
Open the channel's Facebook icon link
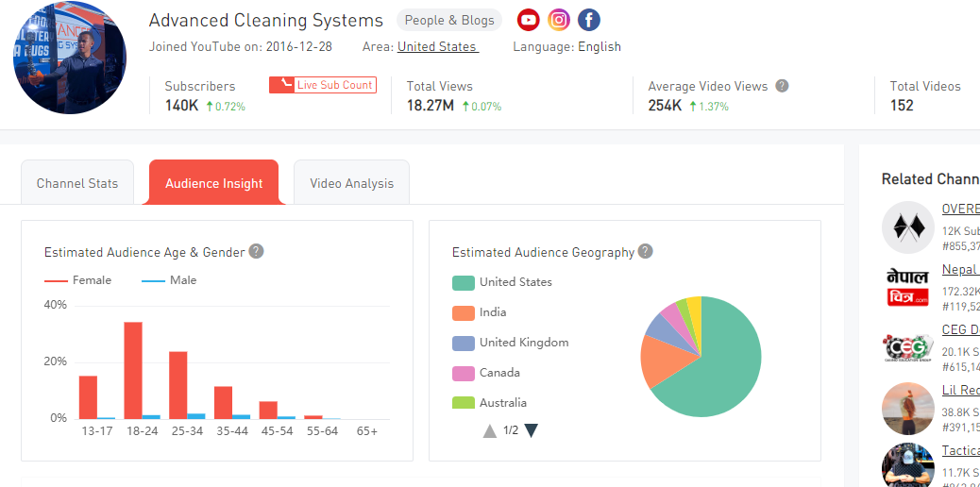pos(589,20)
